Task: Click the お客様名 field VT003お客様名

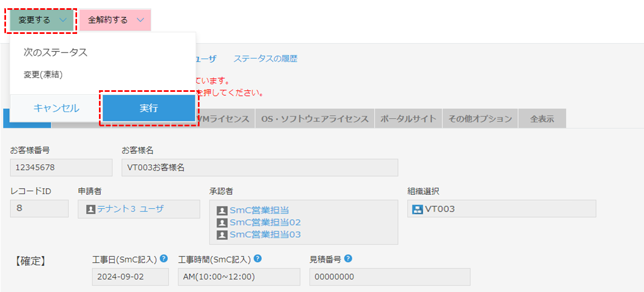Action: (x=260, y=167)
